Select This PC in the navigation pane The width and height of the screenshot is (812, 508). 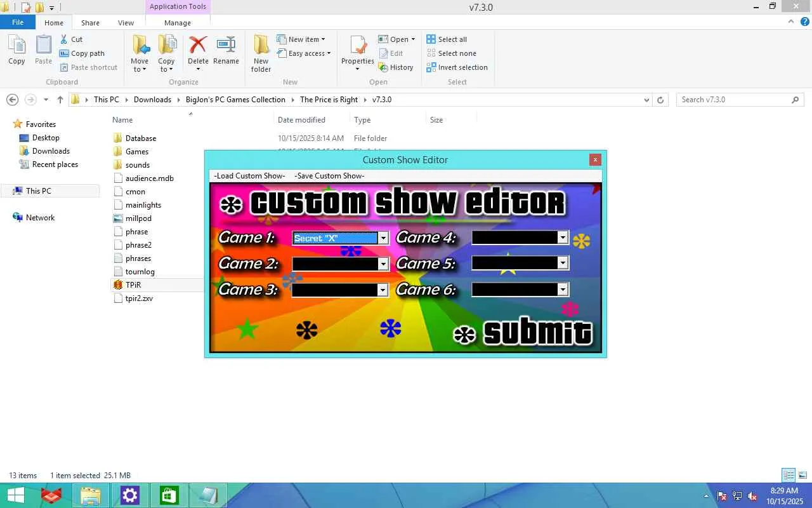51,191
